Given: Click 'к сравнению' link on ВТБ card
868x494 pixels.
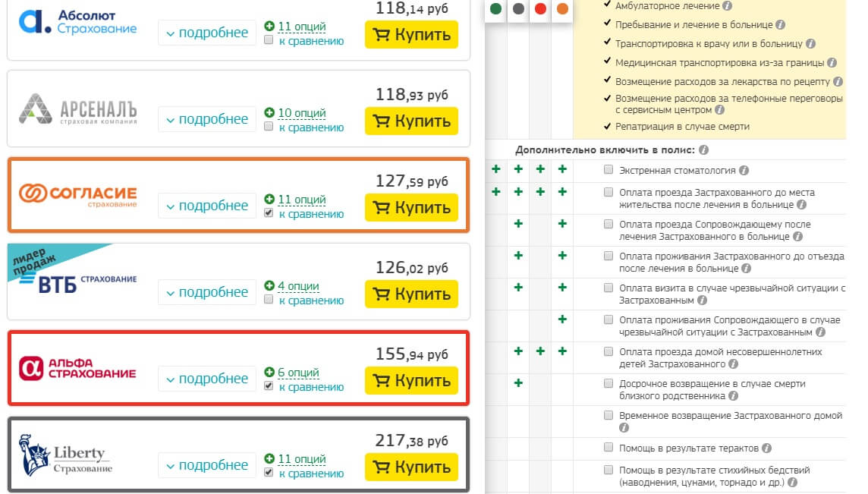Looking at the screenshot, I should pos(311,300).
